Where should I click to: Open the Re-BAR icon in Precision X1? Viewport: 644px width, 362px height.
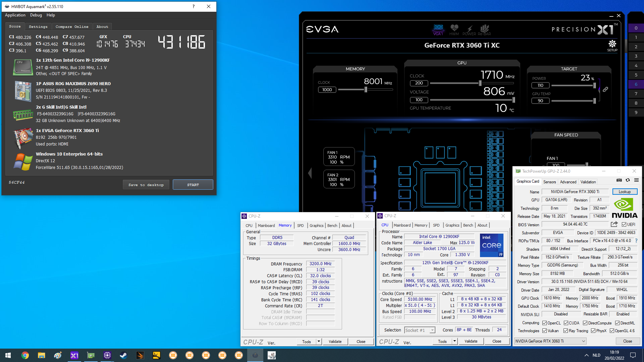click(484, 29)
